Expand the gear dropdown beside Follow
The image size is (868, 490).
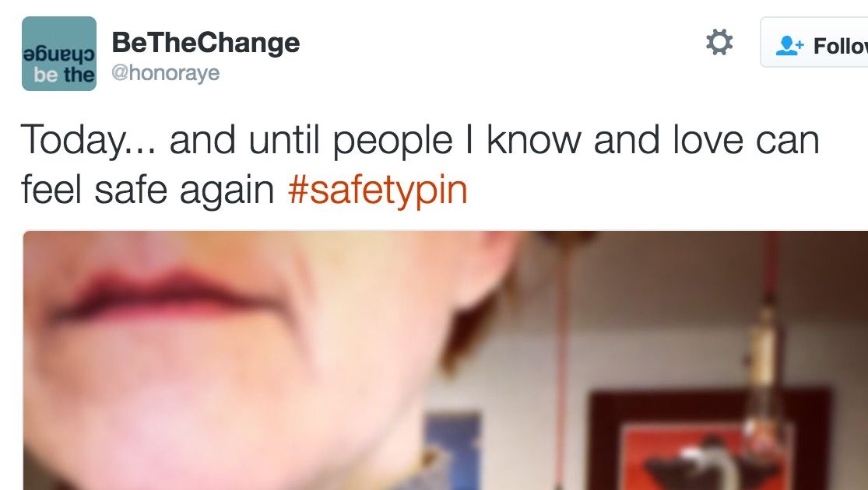[719, 42]
